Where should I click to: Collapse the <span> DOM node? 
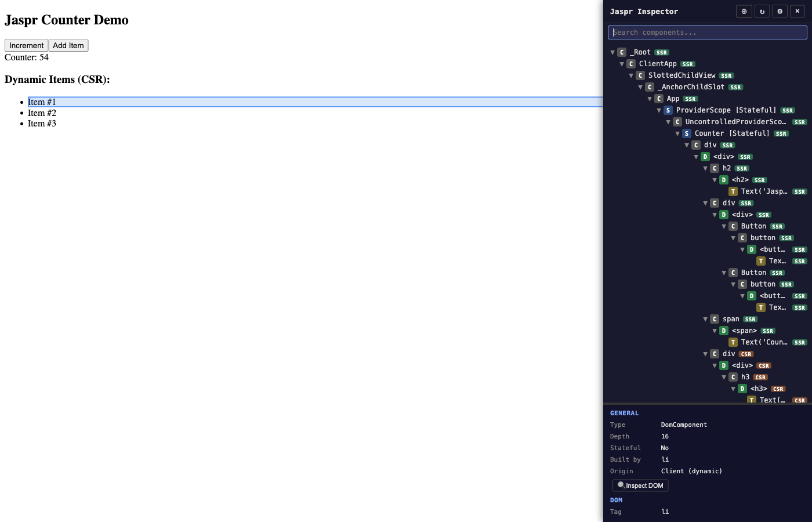click(x=715, y=331)
